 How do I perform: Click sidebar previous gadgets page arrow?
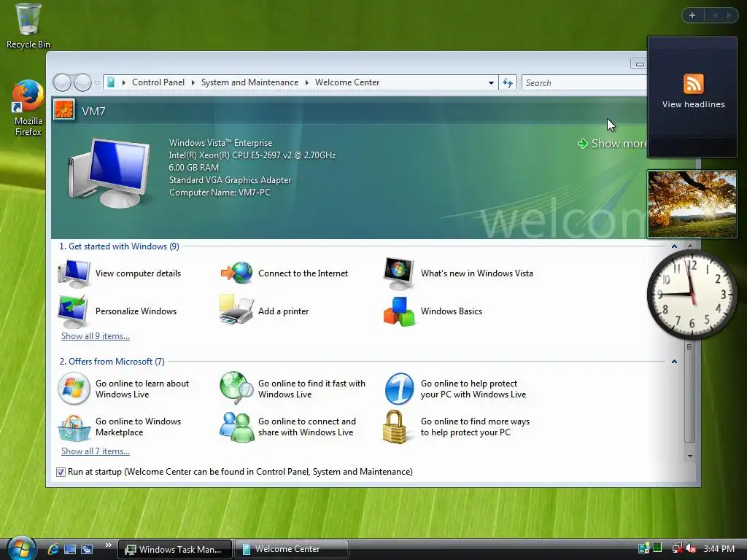coord(715,15)
